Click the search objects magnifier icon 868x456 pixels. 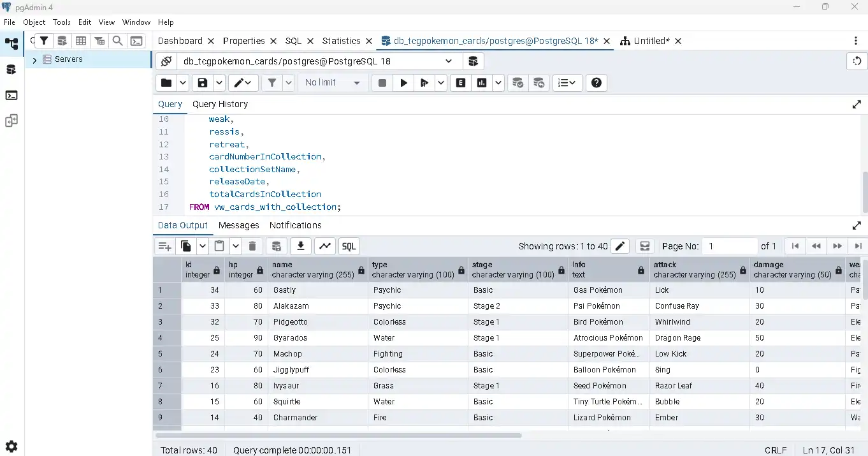pos(118,41)
